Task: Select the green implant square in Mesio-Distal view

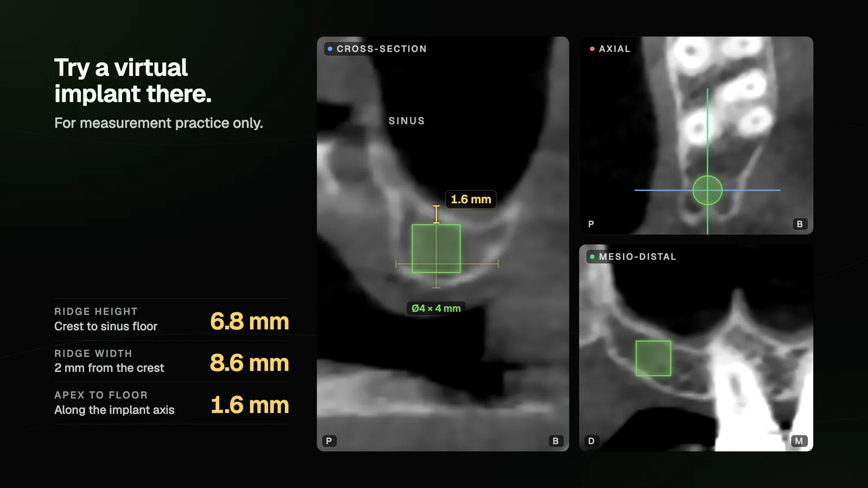Action: pos(653,358)
